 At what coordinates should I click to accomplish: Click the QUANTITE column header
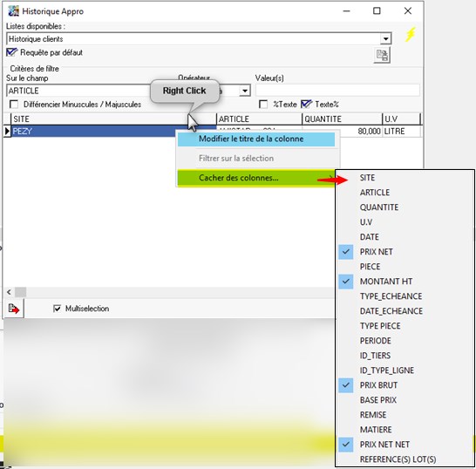(x=342, y=119)
